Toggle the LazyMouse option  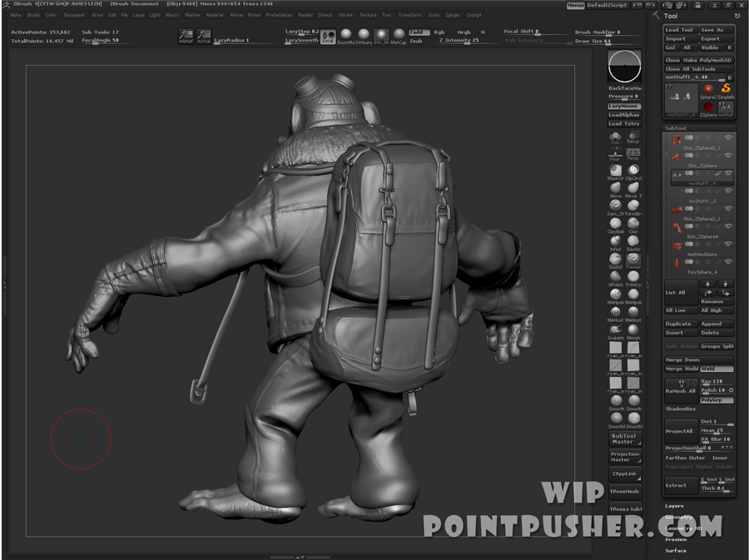[x=624, y=106]
